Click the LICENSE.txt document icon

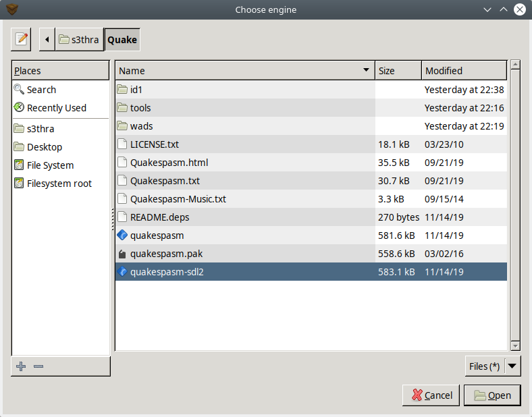[122, 144]
